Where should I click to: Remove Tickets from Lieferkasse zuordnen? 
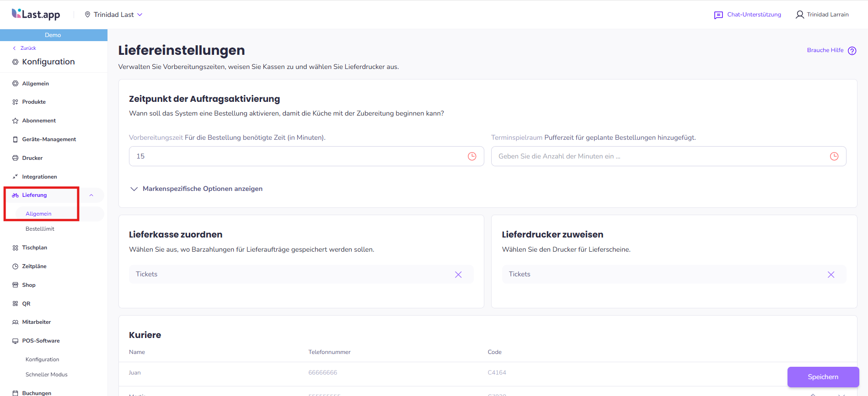tap(458, 275)
